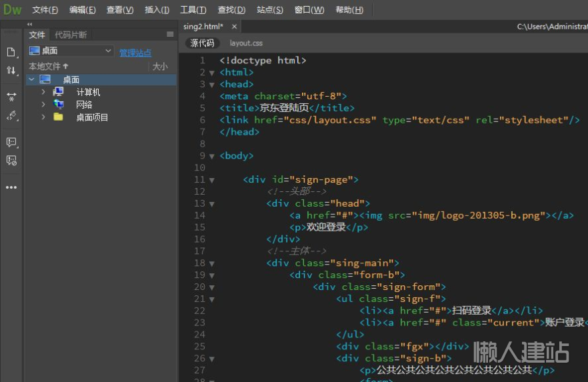
Task: Collapse sign-b div on line 26
Action: pos(212,359)
